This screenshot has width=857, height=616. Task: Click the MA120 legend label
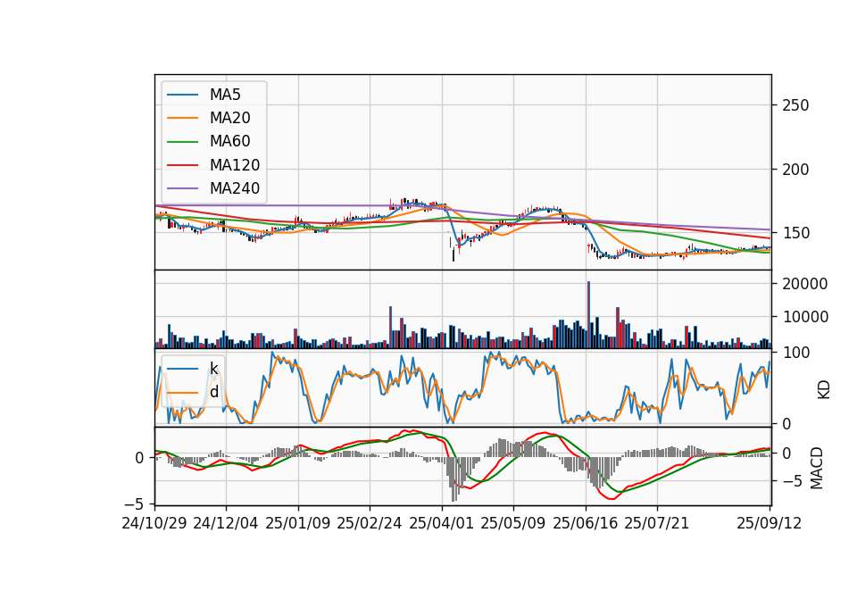pyautogui.click(x=235, y=165)
